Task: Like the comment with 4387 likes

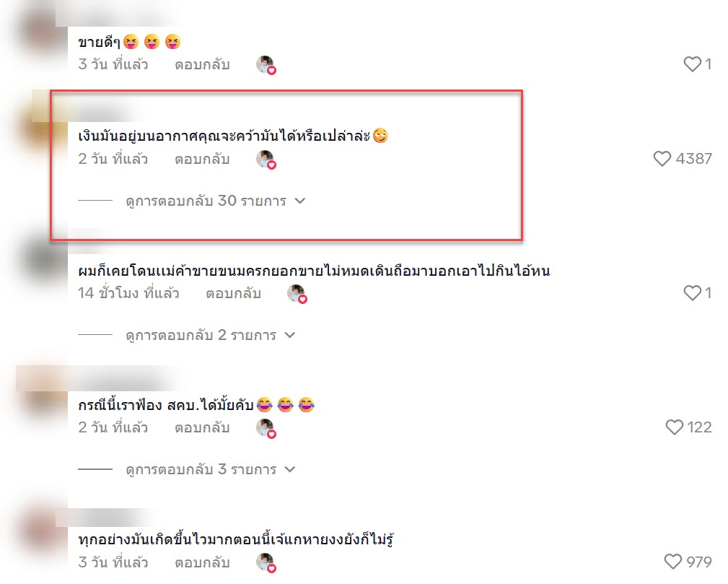Action: tap(662, 158)
